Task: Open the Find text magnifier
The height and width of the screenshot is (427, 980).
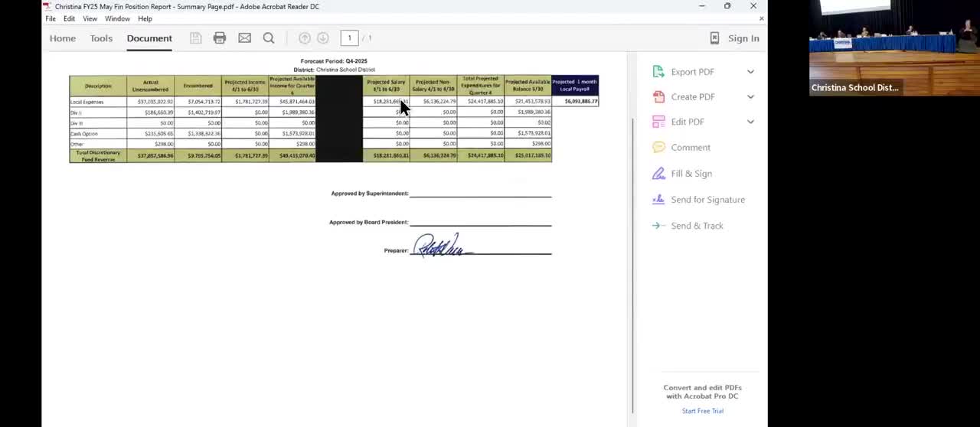Action: (269, 38)
